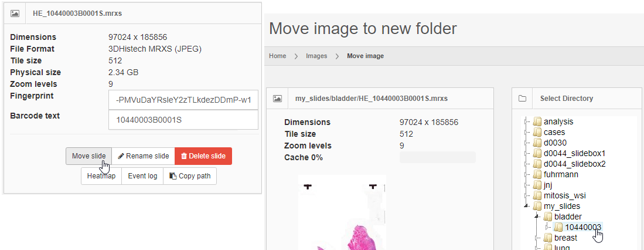Select the 10440003 subfolder
Viewport: 644px width, 250px height.
583,227
